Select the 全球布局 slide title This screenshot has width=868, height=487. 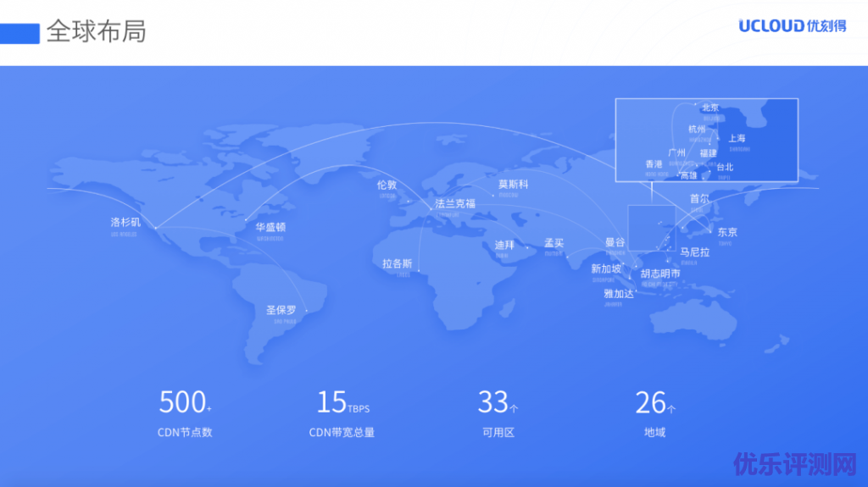(96, 31)
